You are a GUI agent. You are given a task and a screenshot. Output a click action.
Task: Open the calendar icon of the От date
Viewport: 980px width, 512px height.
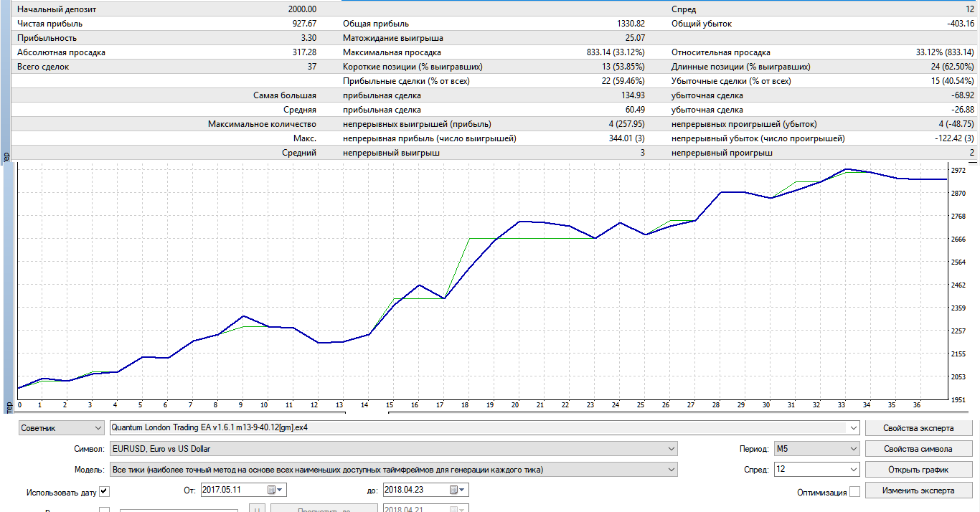point(276,490)
